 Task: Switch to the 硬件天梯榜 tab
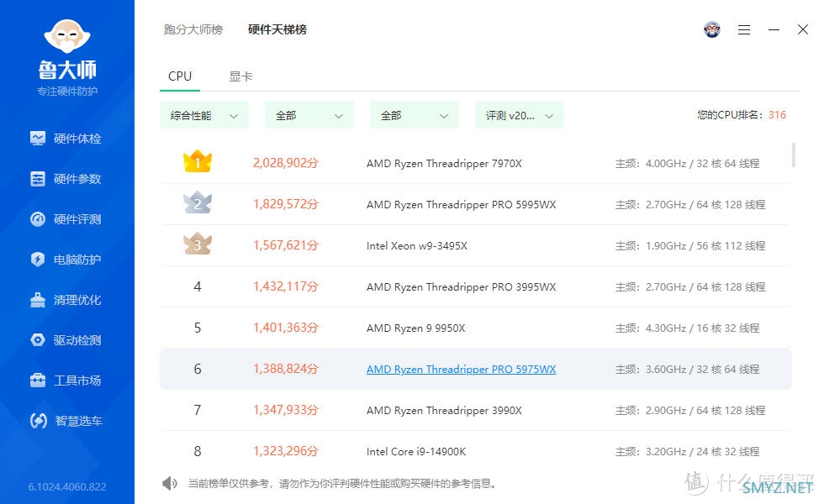(x=277, y=29)
